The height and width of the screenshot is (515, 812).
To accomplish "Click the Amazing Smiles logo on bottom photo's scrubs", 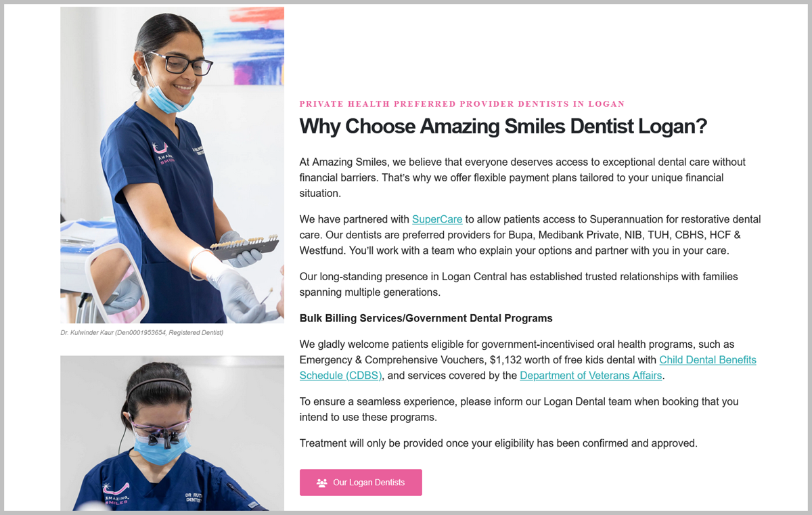I will [x=117, y=492].
